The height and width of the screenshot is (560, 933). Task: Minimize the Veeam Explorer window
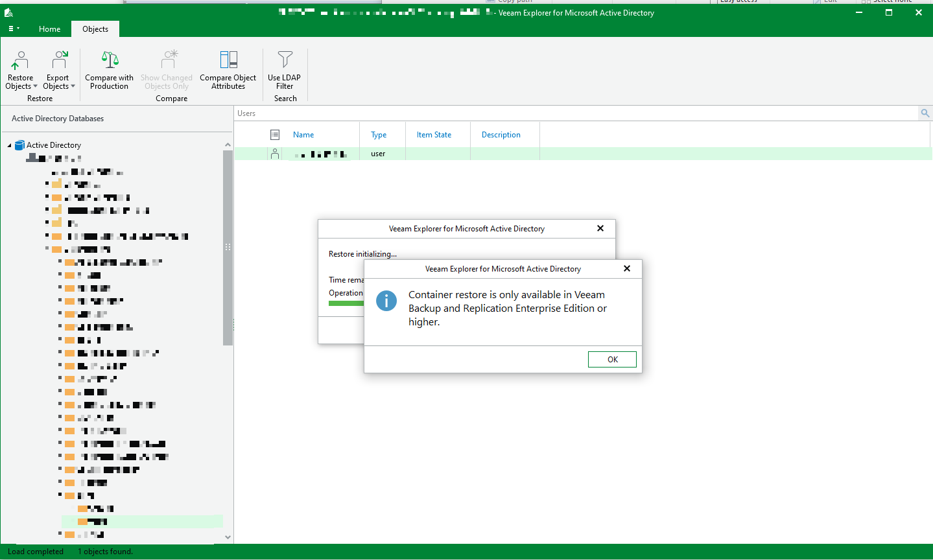click(859, 12)
